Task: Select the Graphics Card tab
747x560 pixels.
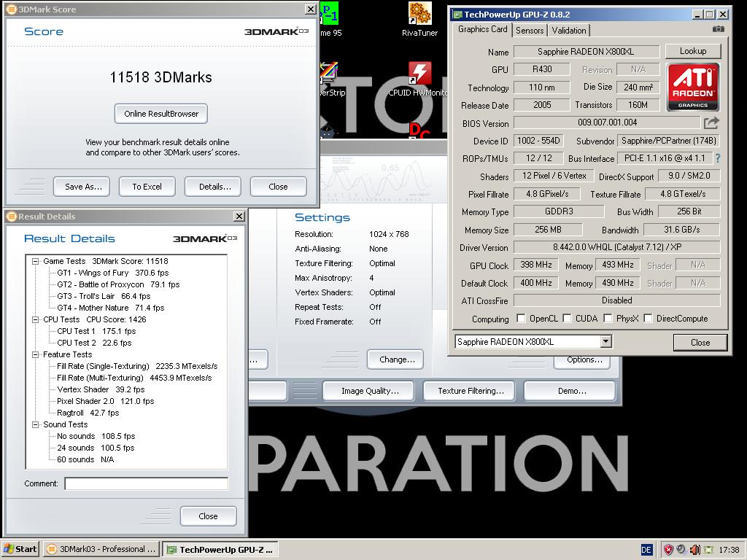Action: coord(482,29)
